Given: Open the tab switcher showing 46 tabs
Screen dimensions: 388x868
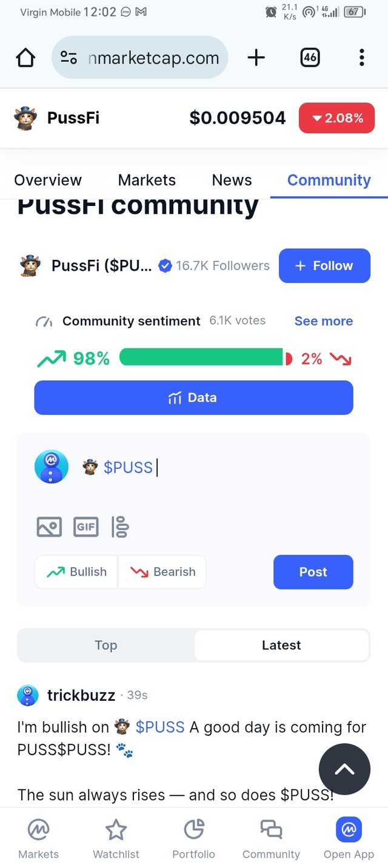Looking at the screenshot, I should (x=310, y=58).
